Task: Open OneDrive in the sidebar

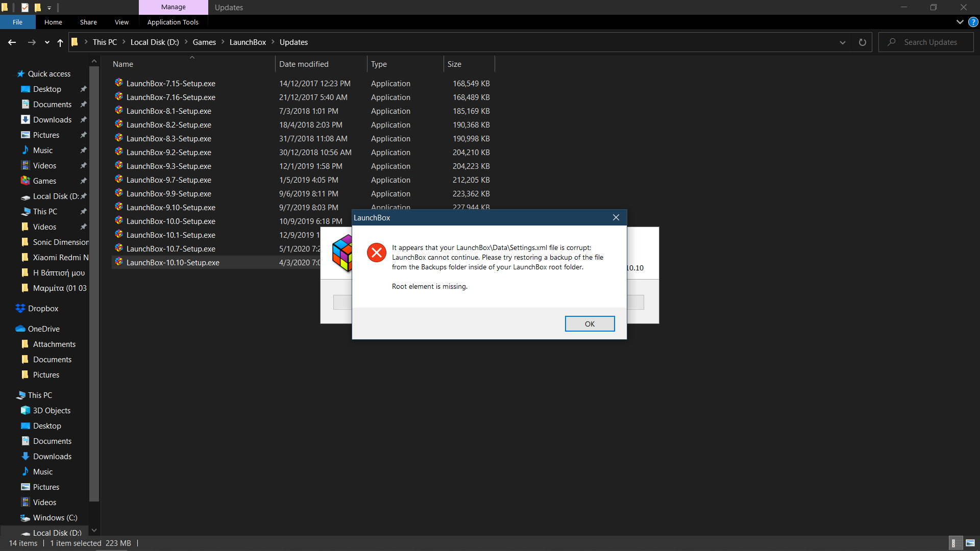Action: [43, 329]
